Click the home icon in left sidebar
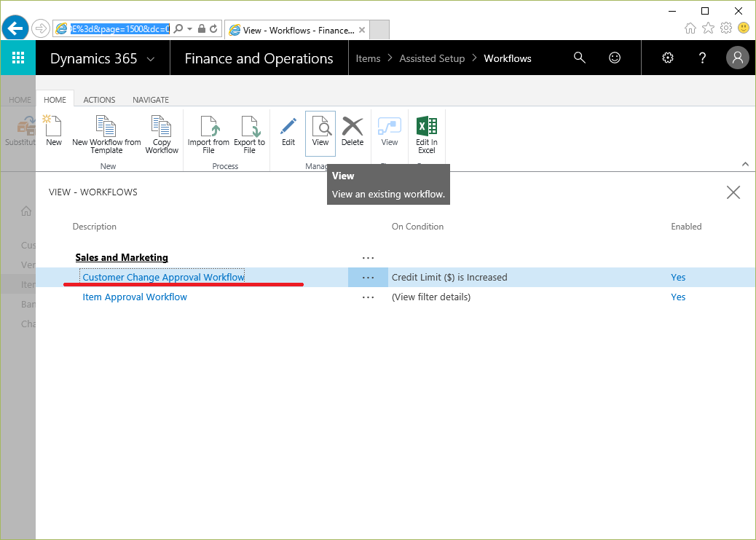This screenshot has height=540, width=756. pos(26,211)
